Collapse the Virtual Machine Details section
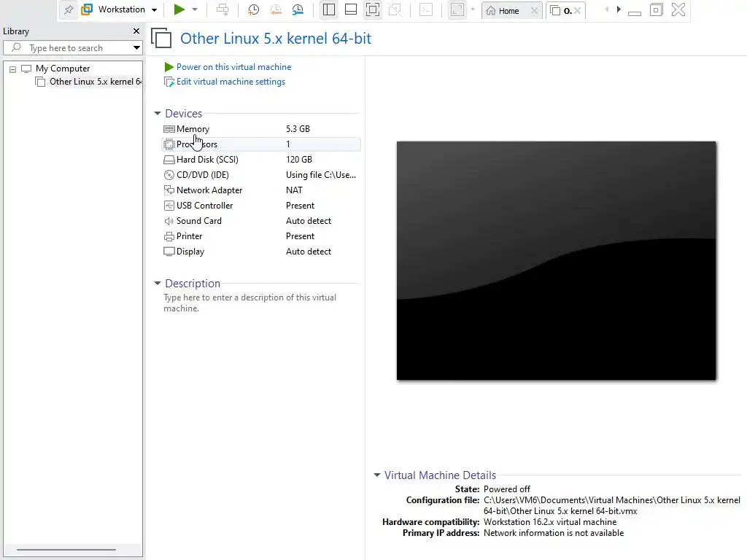This screenshot has width=747, height=560. (x=377, y=475)
